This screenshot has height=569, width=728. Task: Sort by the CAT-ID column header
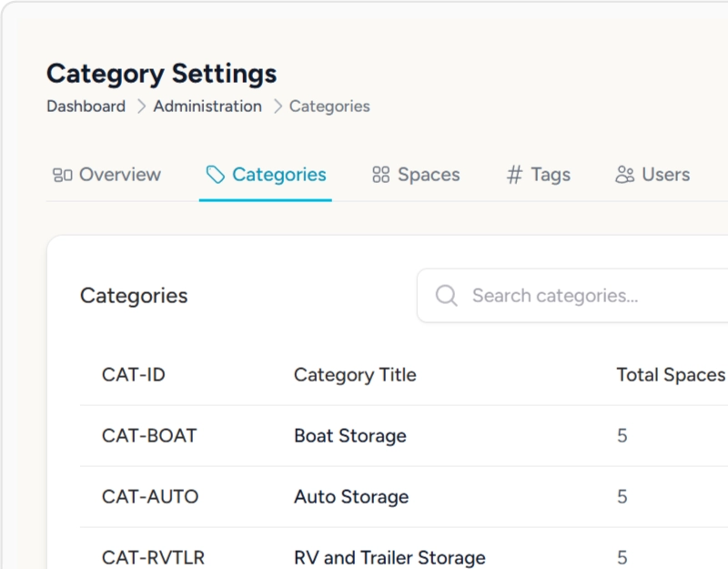click(x=134, y=375)
